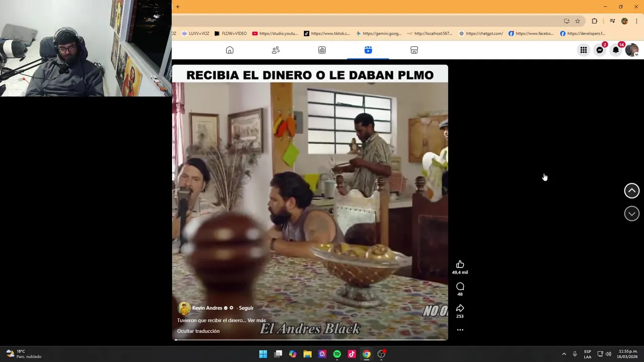Open Chrome media controls icon
The height and width of the screenshot is (362, 644).
[612, 21]
